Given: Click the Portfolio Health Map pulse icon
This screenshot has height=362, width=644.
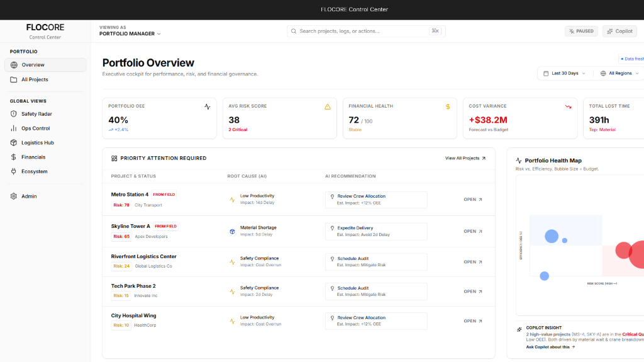Looking at the screenshot, I should click(519, 161).
